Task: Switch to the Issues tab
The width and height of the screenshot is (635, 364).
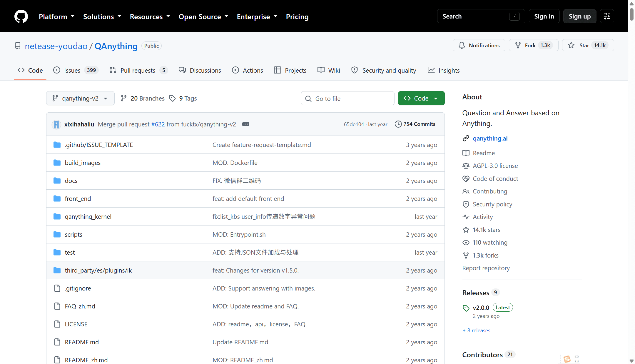Action: pyautogui.click(x=76, y=71)
